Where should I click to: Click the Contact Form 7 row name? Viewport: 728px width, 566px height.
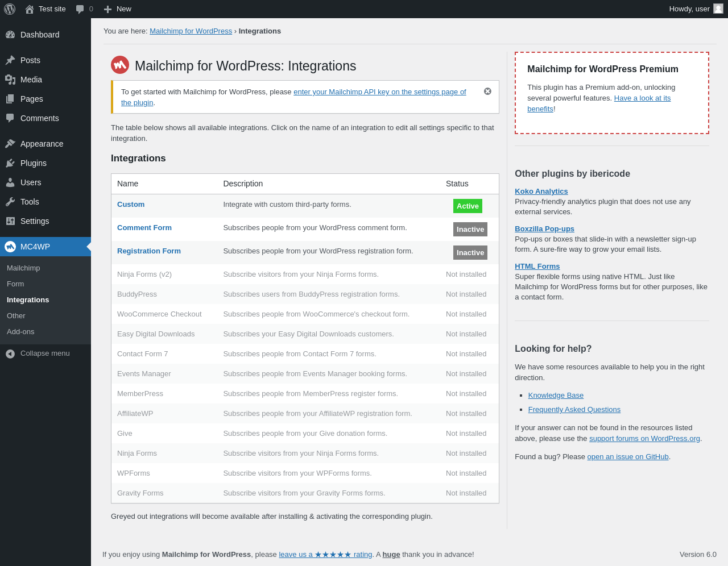[x=143, y=354]
